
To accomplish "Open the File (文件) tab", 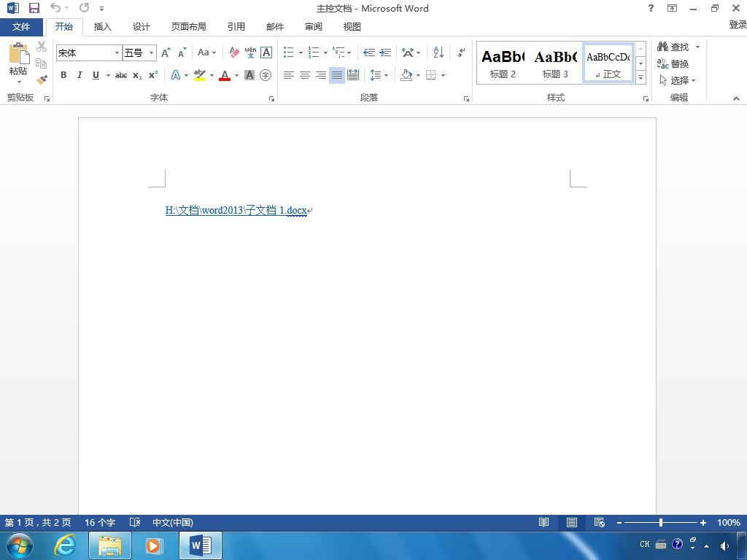I will point(21,27).
